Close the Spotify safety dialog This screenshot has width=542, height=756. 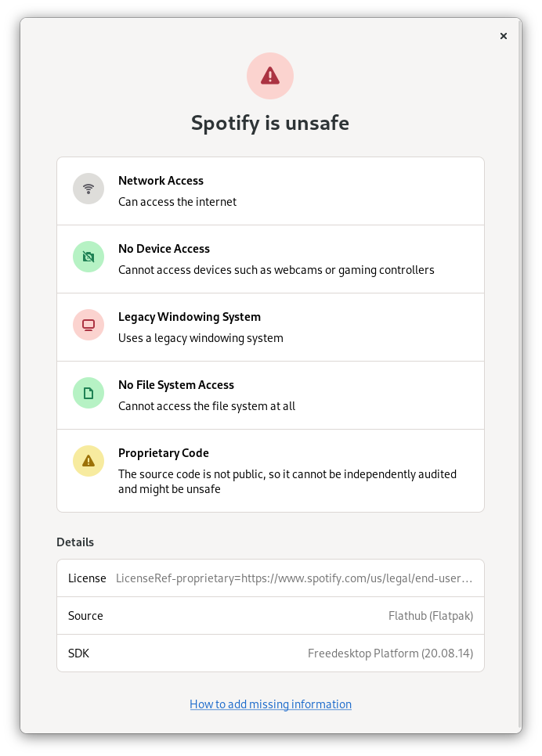504,36
